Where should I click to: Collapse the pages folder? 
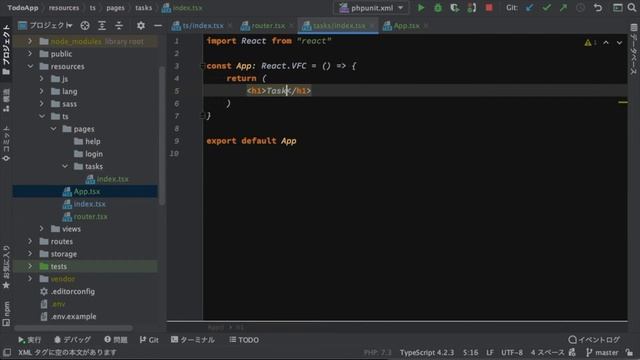pyautogui.click(x=53, y=129)
